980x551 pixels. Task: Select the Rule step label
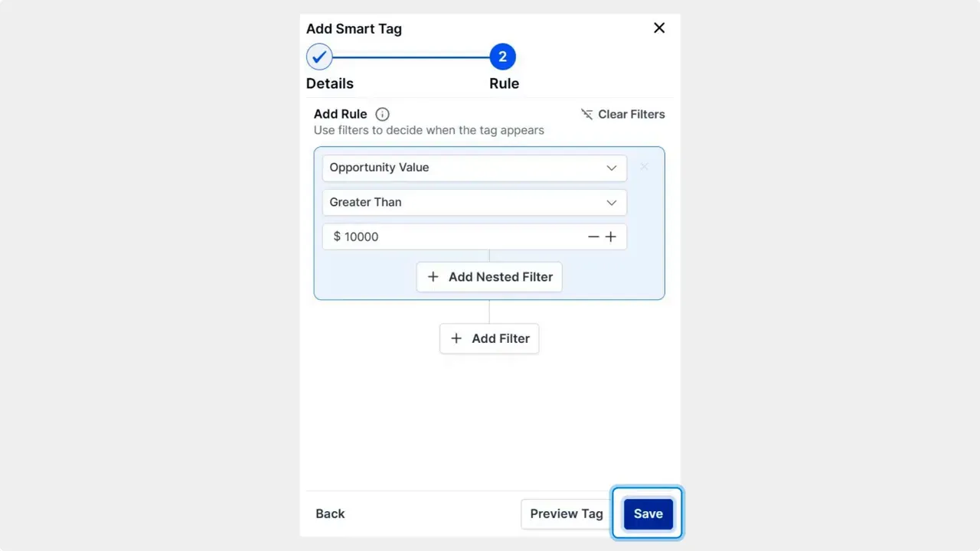[x=504, y=83]
